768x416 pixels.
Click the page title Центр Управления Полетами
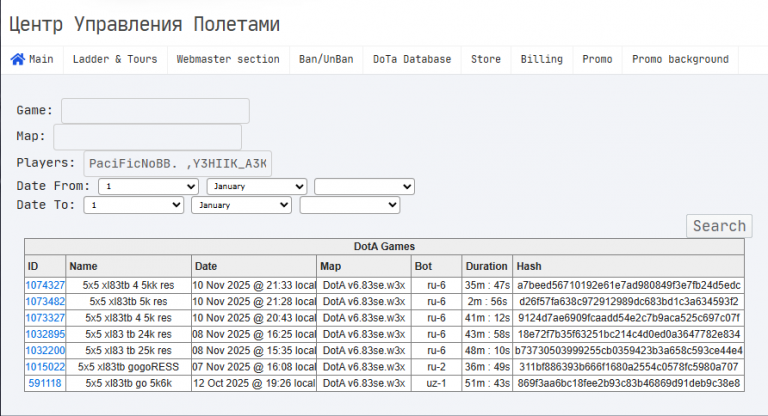point(144,24)
